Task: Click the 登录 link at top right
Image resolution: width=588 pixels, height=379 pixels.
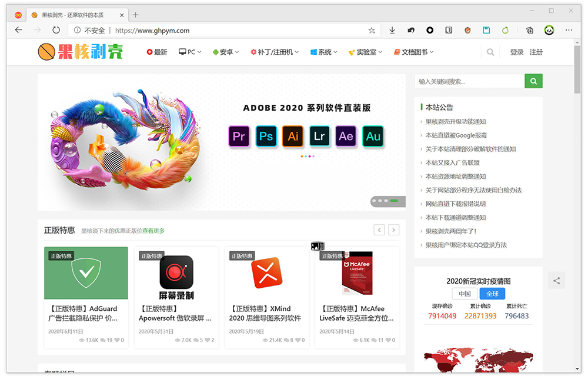Action: pos(516,52)
